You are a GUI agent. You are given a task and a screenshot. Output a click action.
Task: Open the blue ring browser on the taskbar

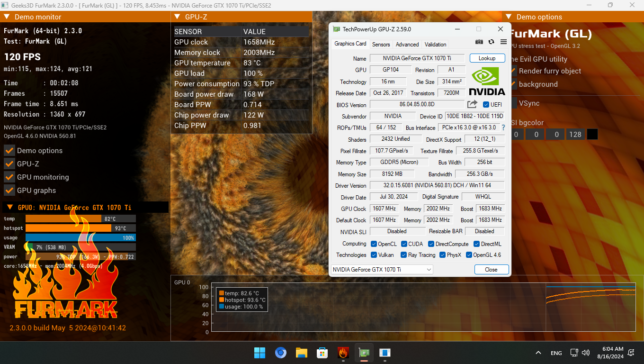coord(281,353)
